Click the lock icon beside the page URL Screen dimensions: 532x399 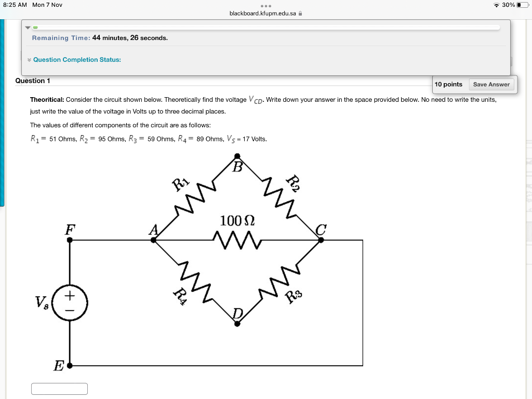(x=300, y=14)
